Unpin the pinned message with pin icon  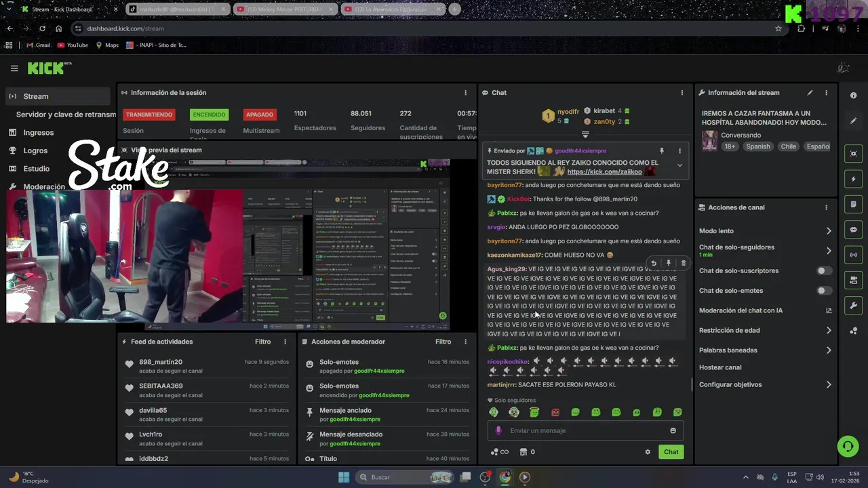click(662, 151)
